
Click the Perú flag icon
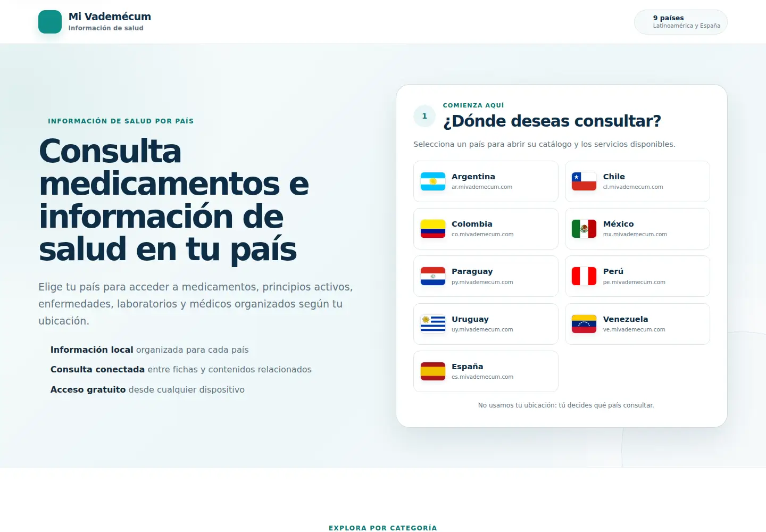pyautogui.click(x=584, y=276)
